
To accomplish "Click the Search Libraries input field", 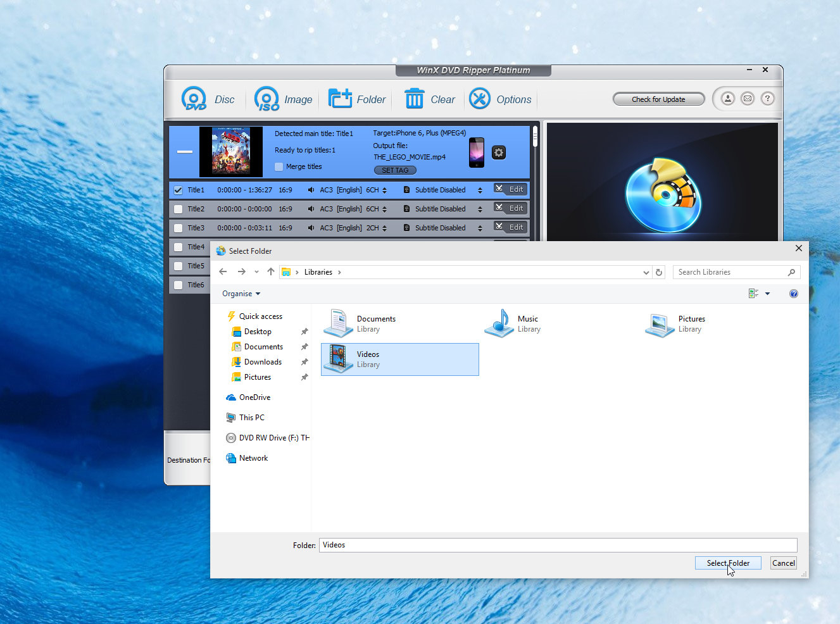I will coord(729,272).
